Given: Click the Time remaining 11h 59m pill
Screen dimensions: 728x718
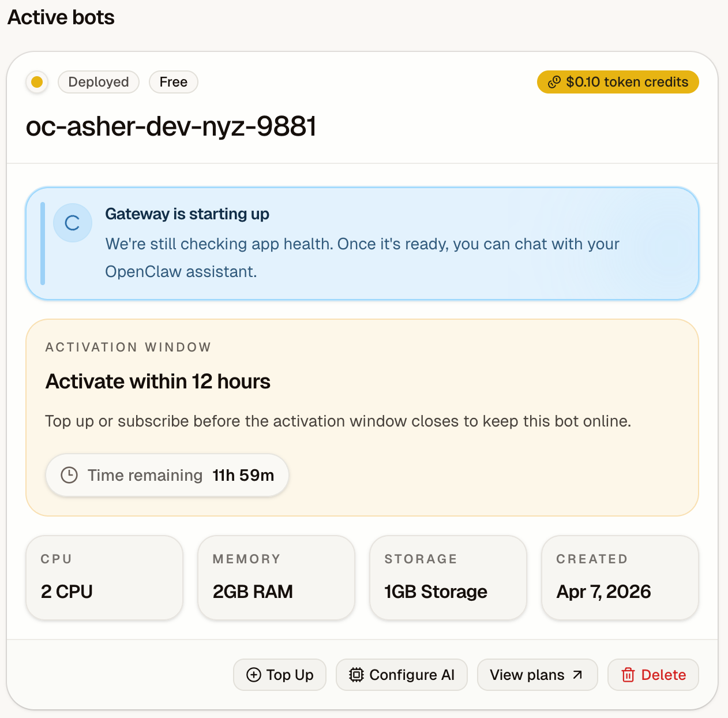Looking at the screenshot, I should point(167,475).
